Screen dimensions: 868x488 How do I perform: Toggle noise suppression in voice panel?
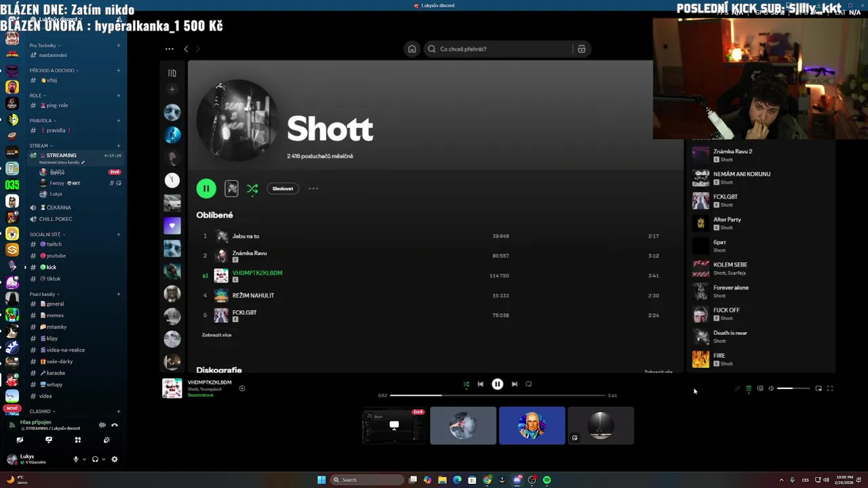coord(102,425)
